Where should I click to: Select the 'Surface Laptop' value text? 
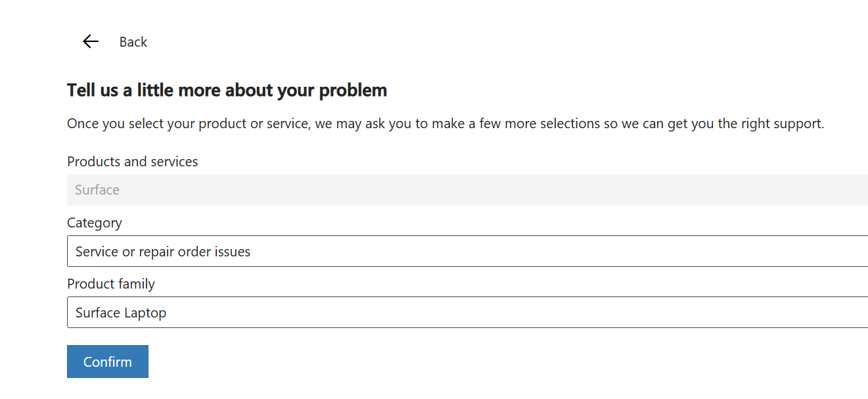[121, 313]
